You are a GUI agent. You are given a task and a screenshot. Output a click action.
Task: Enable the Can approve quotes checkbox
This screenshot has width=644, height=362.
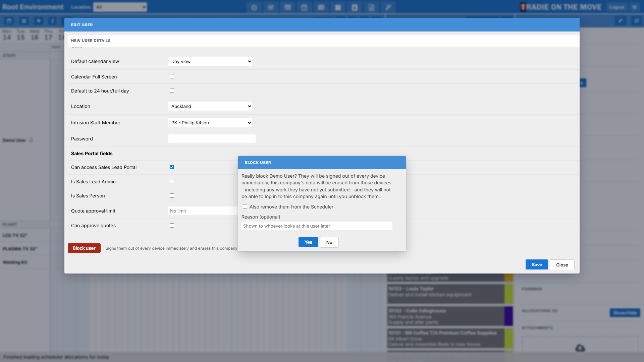click(172, 226)
